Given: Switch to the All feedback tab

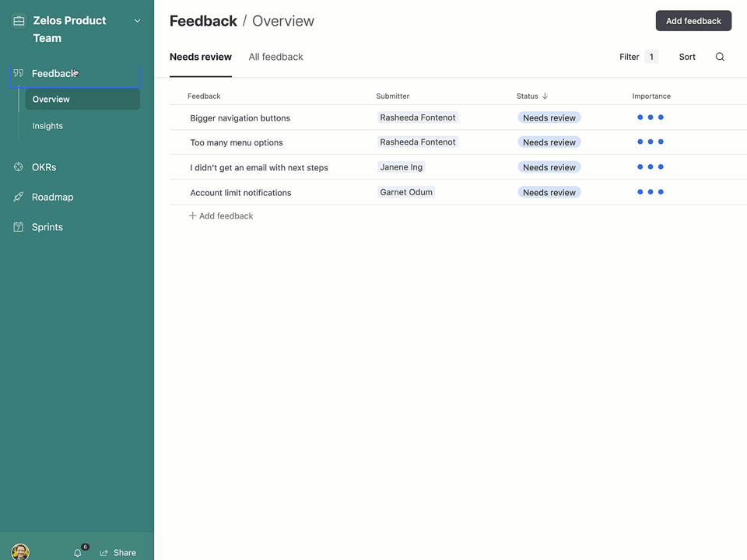Looking at the screenshot, I should click(x=275, y=56).
